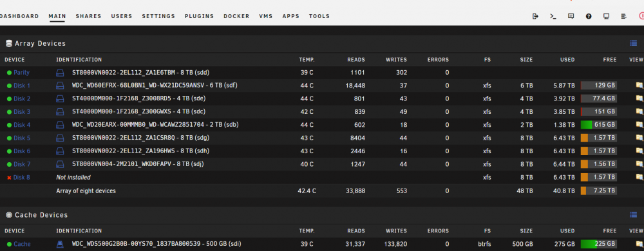This screenshot has height=251, width=644.
Task: Click Disk 2 drive icon beside Z3008RD5
Action: [x=60, y=99]
